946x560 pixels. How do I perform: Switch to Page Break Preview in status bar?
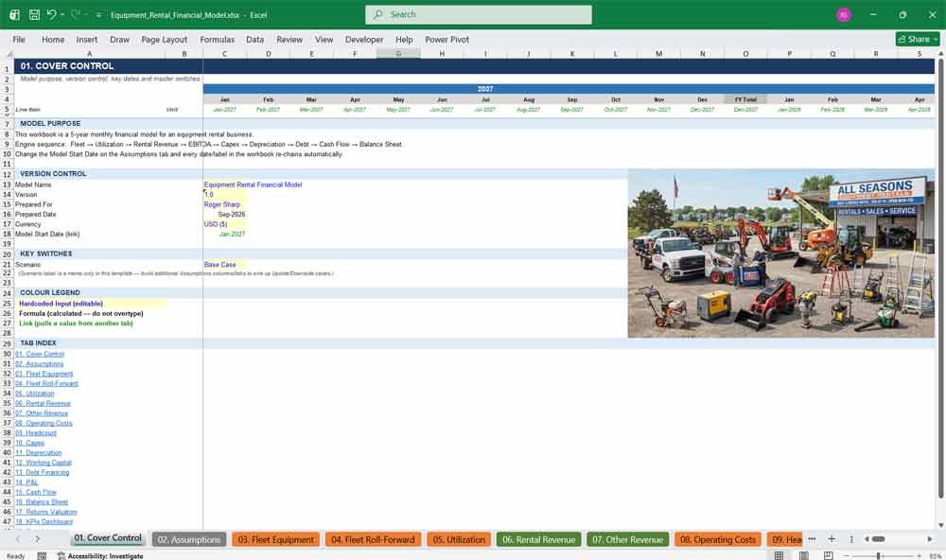pos(829,556)
